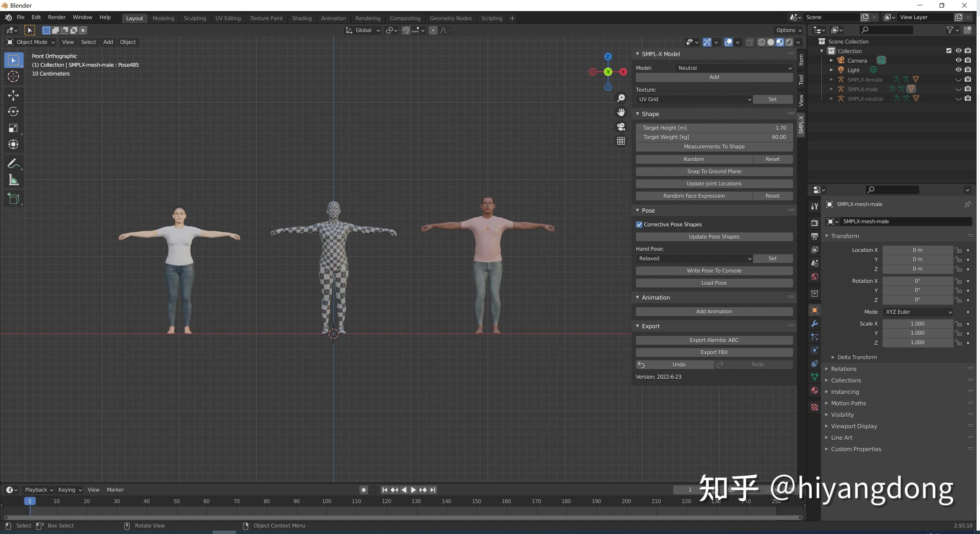Open the Render Properties tab
Image resolution: width=980 pixels, height=534 pixels.
(814, 222)
